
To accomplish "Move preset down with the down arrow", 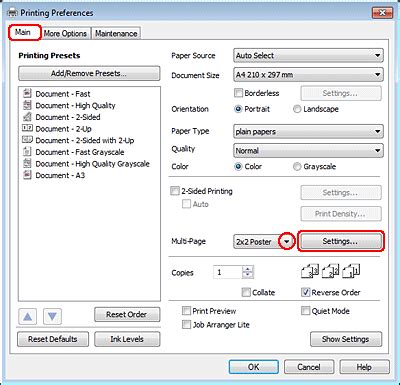I will (x=52, y=316).
